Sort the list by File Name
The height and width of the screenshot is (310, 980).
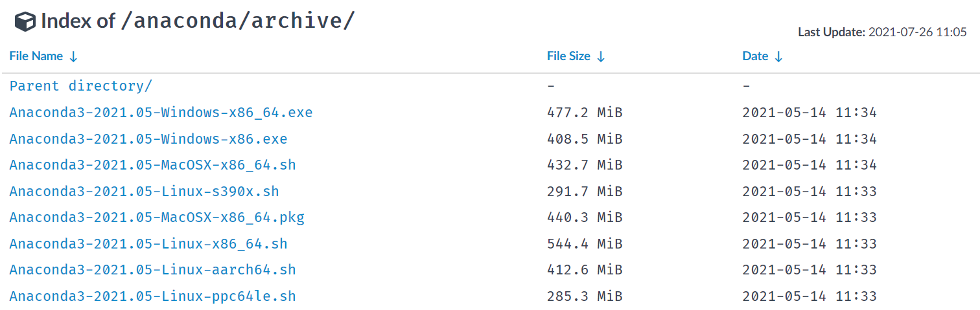click(36, 56)
